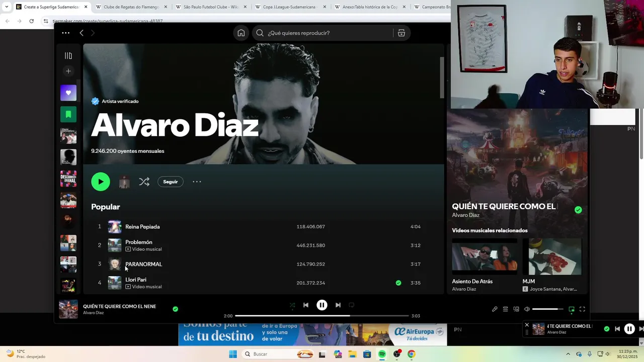Viewport: 644px width, 362px height.
Task: Close the Create a Superliga Sudamericana tab
Action: [x=86, y=7]
